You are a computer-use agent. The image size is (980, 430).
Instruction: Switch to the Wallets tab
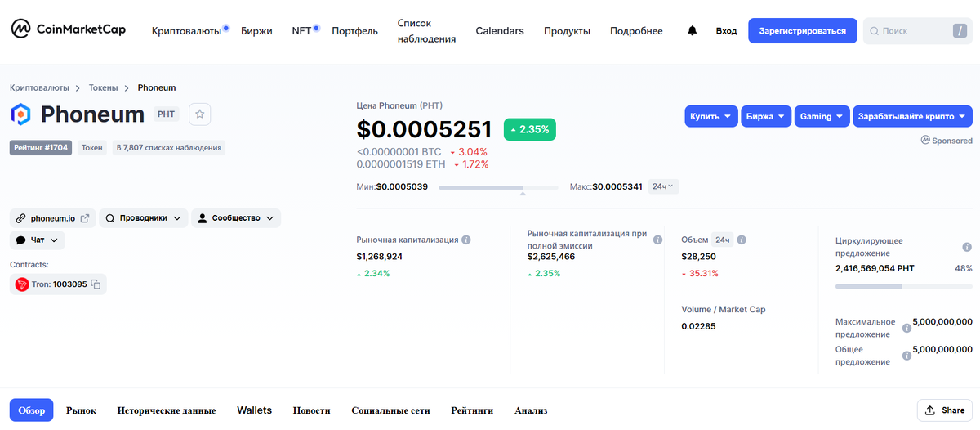[254, 410]
